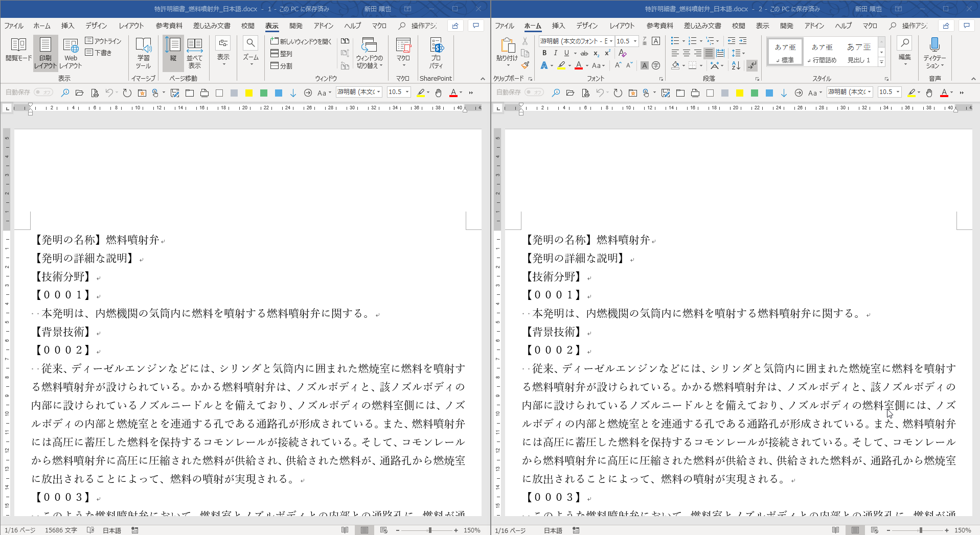Click 新しいウィンドウを開く button
The width and height of the screenshot is (980, 535).
click(301, 41)
